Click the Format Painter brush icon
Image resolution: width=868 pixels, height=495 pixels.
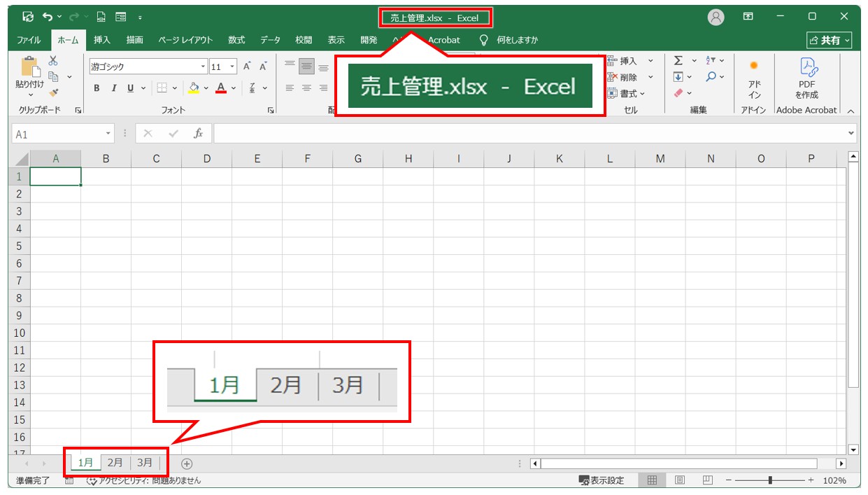[x=53, y=92]
